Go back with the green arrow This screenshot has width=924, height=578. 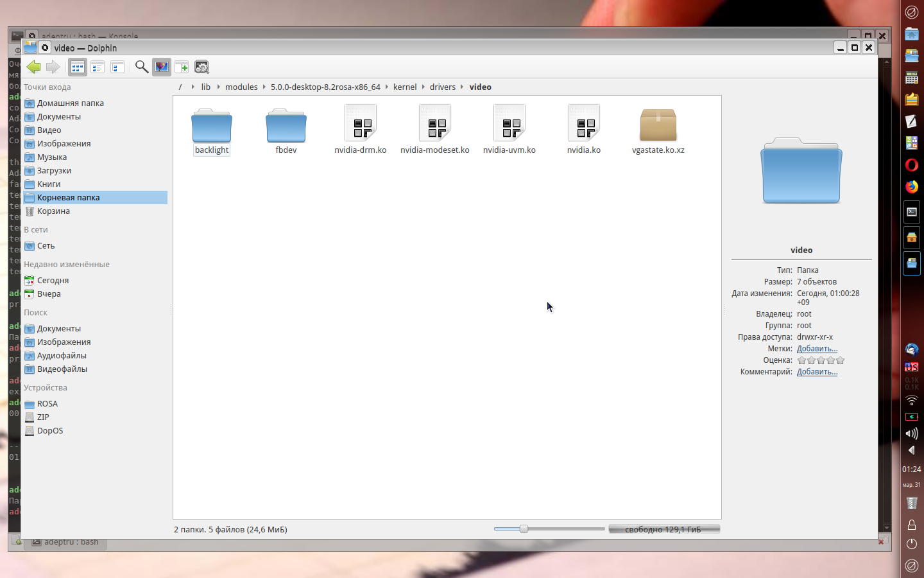point(33,67)
